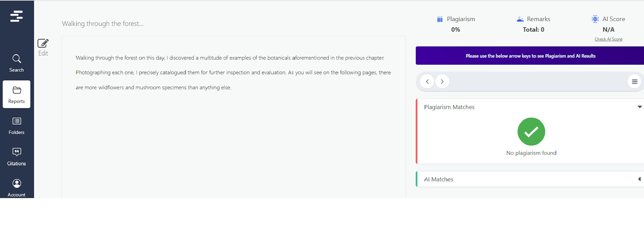The width and height of the screenshot is (644, 239).
Task: Click the Edit document pencil icon
Action: [43, 43]
